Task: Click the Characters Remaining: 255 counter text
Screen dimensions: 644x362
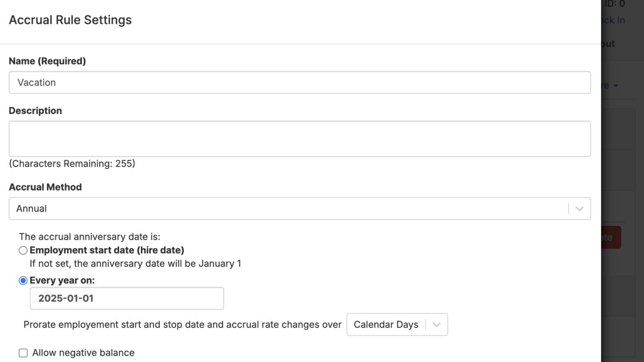Action: [x=72, y=164]
